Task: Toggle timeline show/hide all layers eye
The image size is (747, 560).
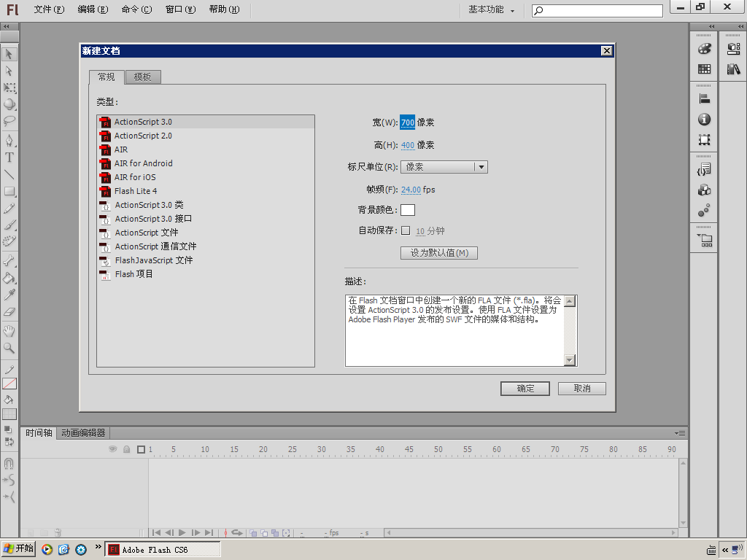Action: click(112, 449)
